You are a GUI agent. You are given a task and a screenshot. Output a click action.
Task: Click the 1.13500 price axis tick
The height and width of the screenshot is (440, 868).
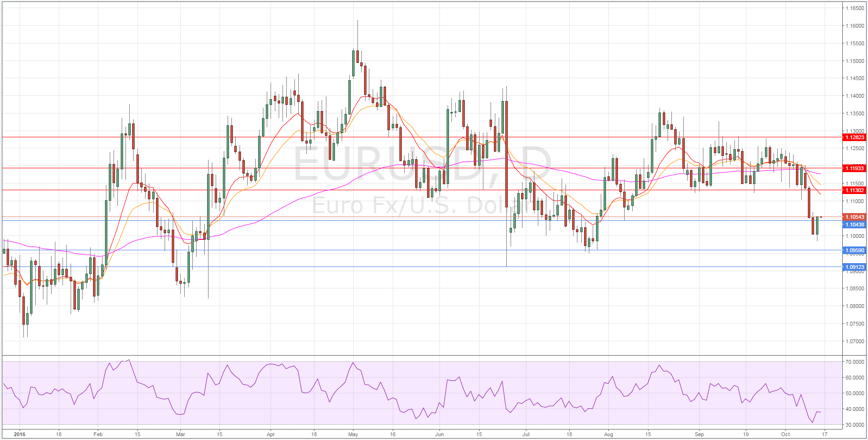(x=855, y=113)
